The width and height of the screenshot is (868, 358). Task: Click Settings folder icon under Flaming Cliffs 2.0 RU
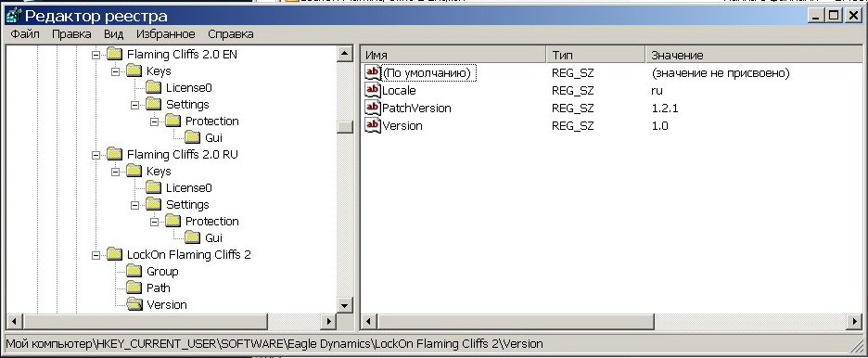point(153,204)
